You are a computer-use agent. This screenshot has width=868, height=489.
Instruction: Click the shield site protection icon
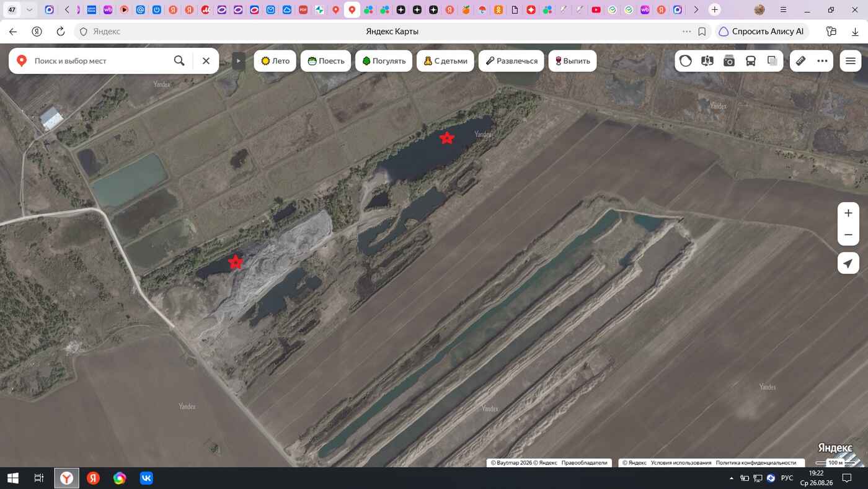tap(84, 32)
